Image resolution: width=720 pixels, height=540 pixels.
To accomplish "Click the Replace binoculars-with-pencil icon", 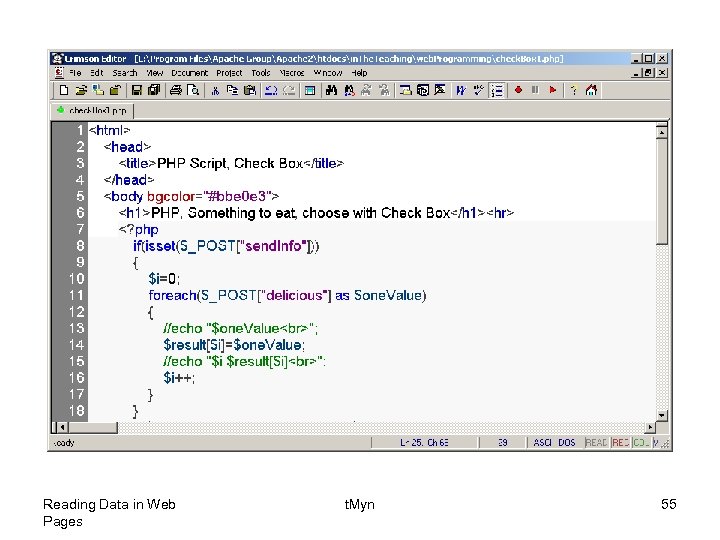I will pos(349,90).
